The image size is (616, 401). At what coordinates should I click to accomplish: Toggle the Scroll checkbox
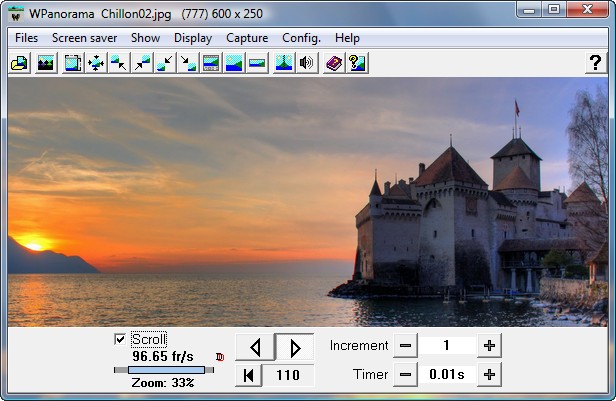tap(120, 340)
